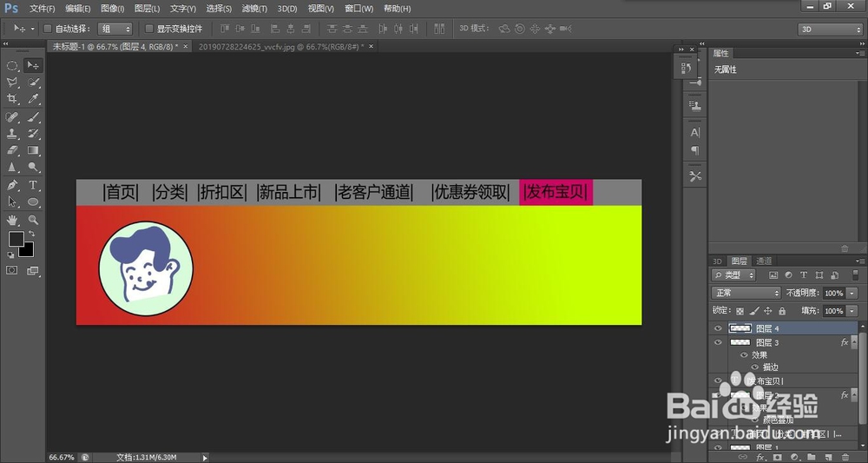Toggle lock all padlock
The image size is (868, 463).
(x=782, y=311)
